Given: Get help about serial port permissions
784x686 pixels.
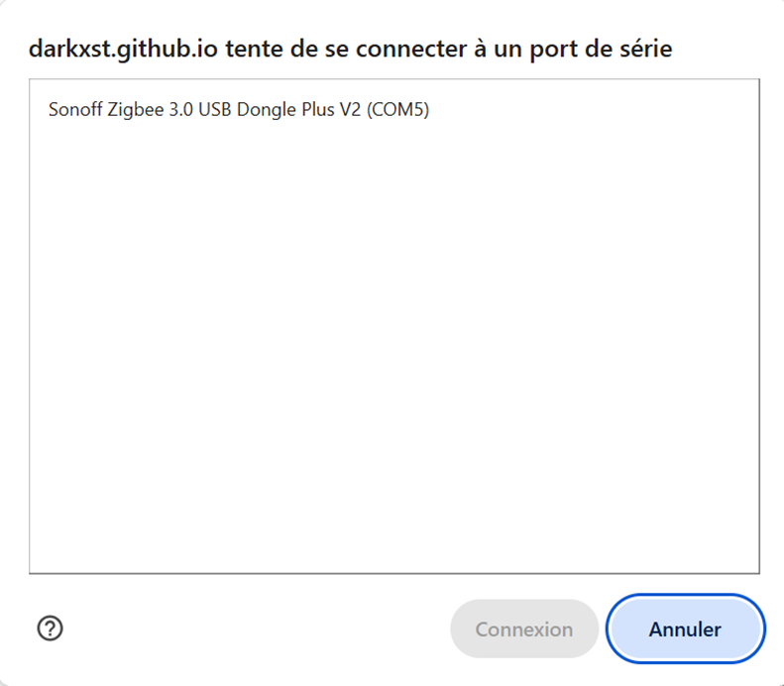Looking at the screenshot, I should (x=50, y=629).
